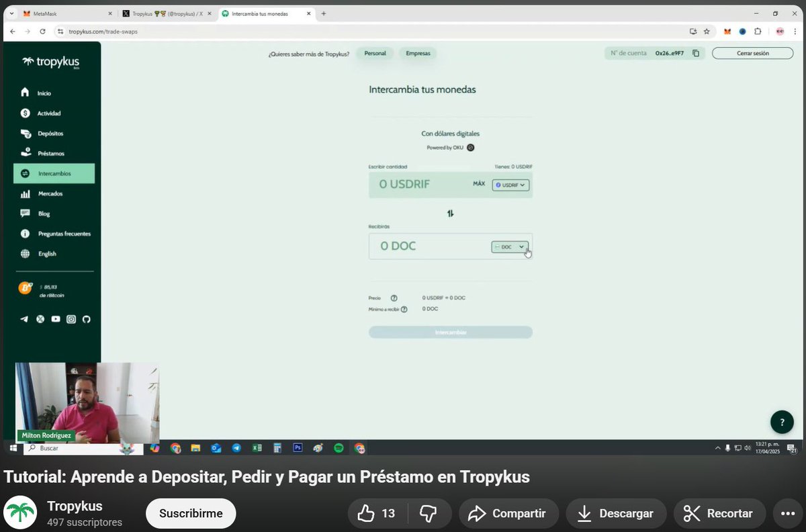Open the MetaMask fox extension icon

tap(727, 32)
